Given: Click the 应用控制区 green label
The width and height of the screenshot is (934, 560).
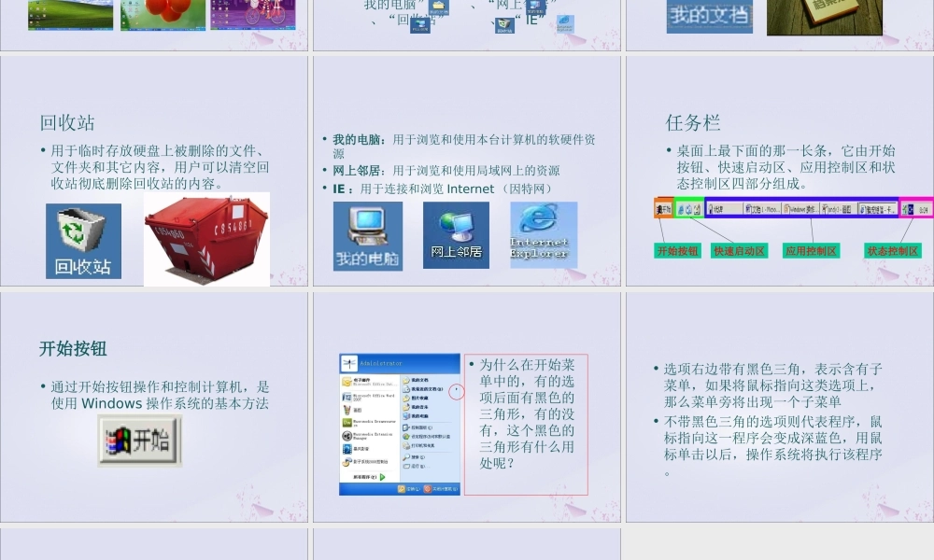Looking at the screenshot, I should point(812,250).
